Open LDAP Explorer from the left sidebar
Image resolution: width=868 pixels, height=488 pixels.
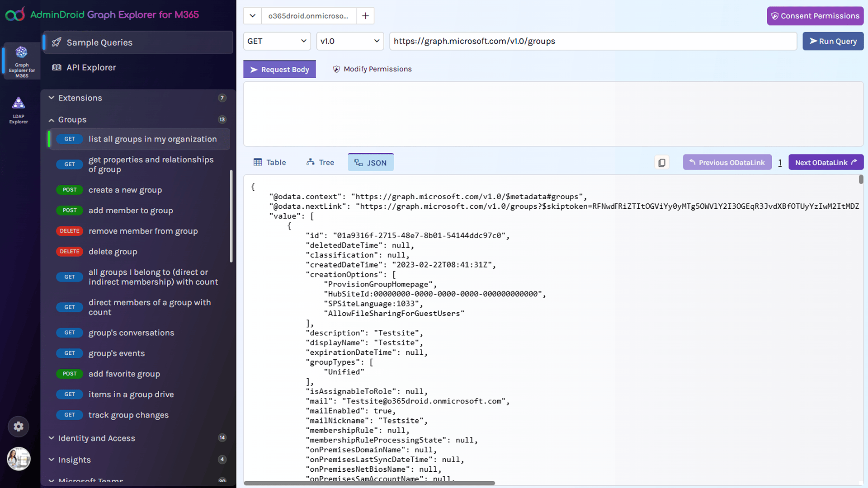[x=19, y=109]
